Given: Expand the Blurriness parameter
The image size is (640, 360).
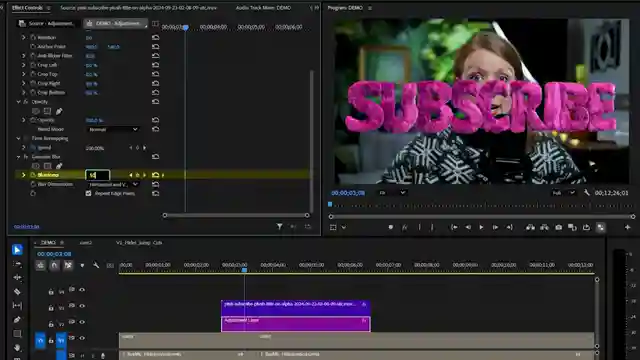Looking at the screenshot, I should pos(23,175).
